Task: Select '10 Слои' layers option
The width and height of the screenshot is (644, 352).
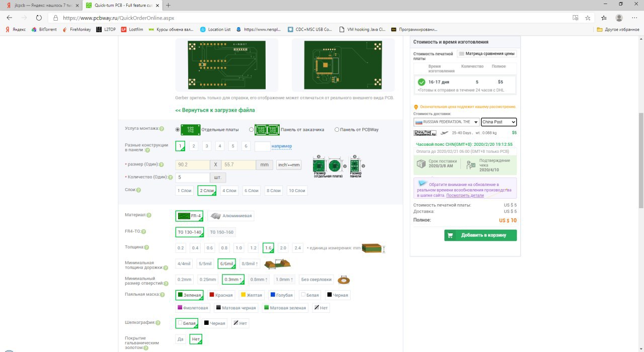Action: [x=297, y=191]
